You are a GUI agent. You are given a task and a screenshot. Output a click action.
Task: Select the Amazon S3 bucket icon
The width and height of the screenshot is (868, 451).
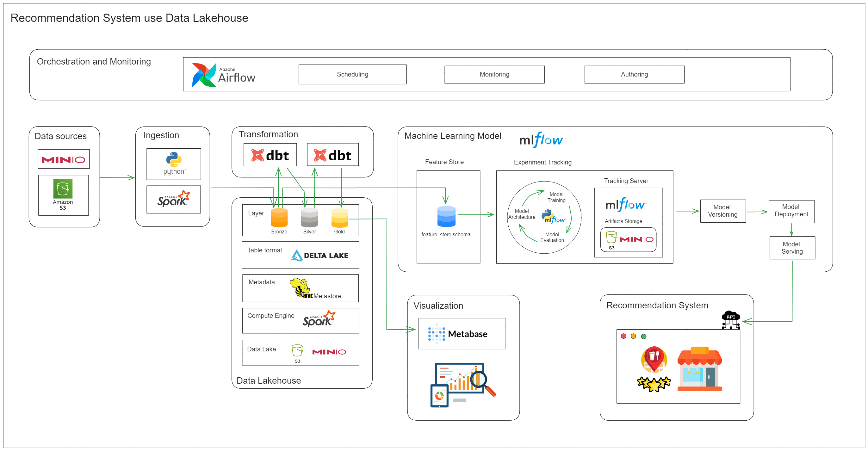63,189
